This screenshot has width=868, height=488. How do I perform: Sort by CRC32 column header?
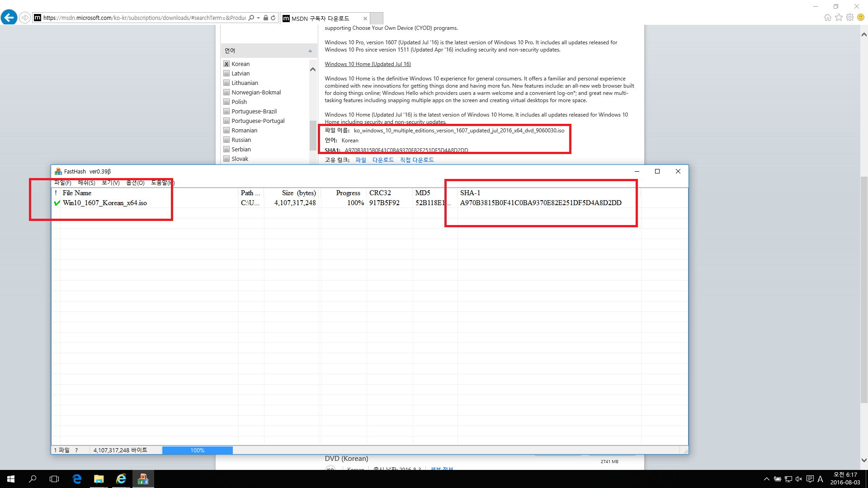(x=389, y=193)
